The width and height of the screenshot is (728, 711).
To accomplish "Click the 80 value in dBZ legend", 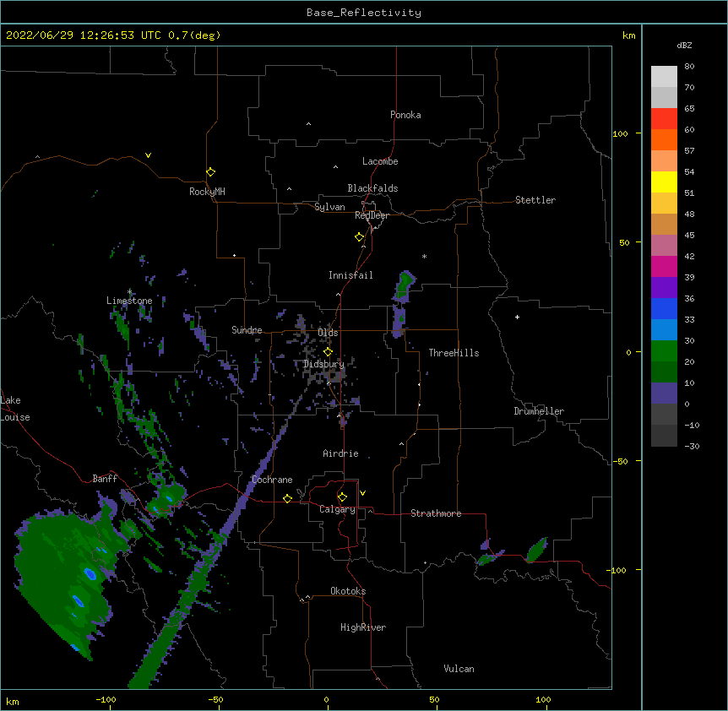I will coord(689,67).
